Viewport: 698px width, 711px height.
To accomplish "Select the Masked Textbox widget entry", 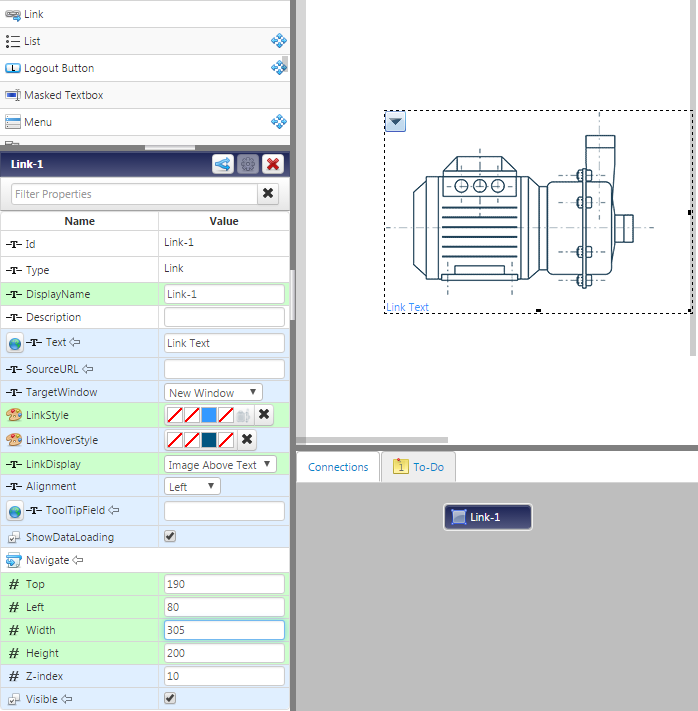I will tap(145, 95).
